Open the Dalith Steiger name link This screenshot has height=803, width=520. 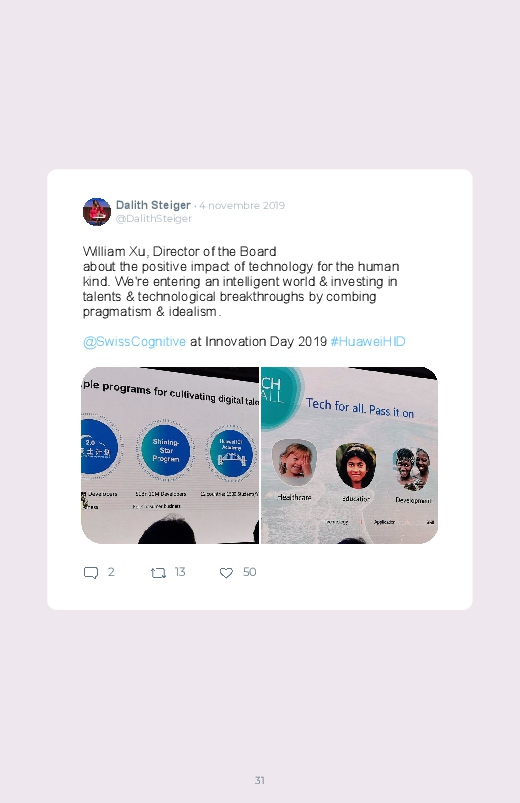(x=153, y=205)
